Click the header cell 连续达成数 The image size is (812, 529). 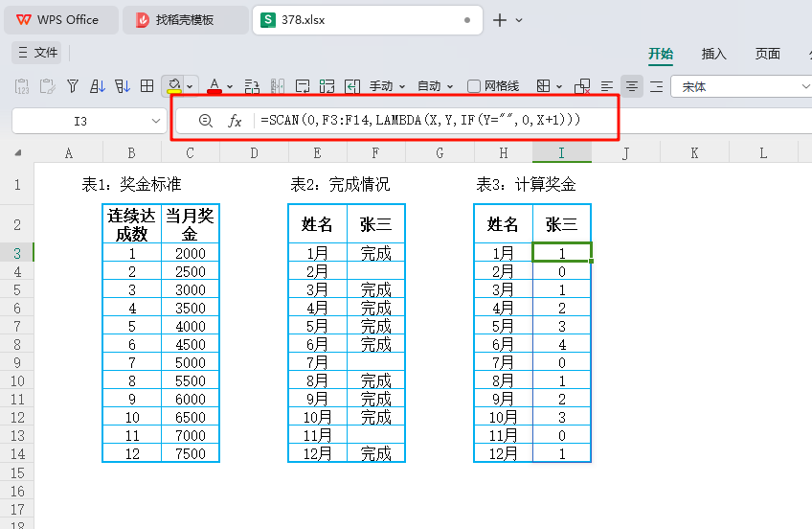[132, 224]
